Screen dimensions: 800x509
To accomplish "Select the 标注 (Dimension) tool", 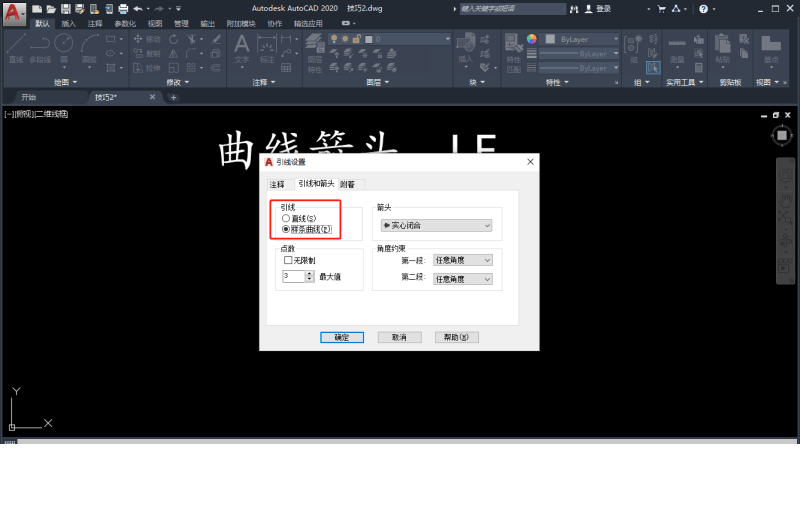I will [267, 48].
